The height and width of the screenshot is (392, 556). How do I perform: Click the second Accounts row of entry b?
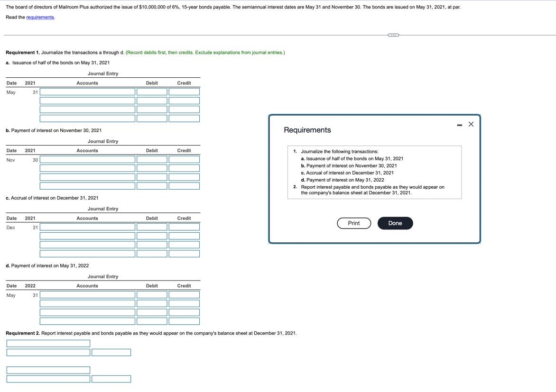pyautogui.click(x=88, y=167)
